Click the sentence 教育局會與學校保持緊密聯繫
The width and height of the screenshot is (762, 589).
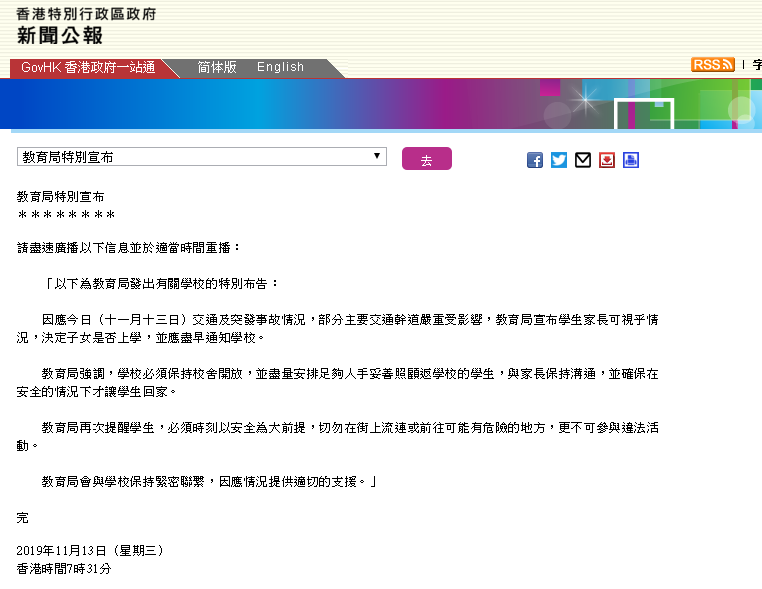[x=209, y=482]
